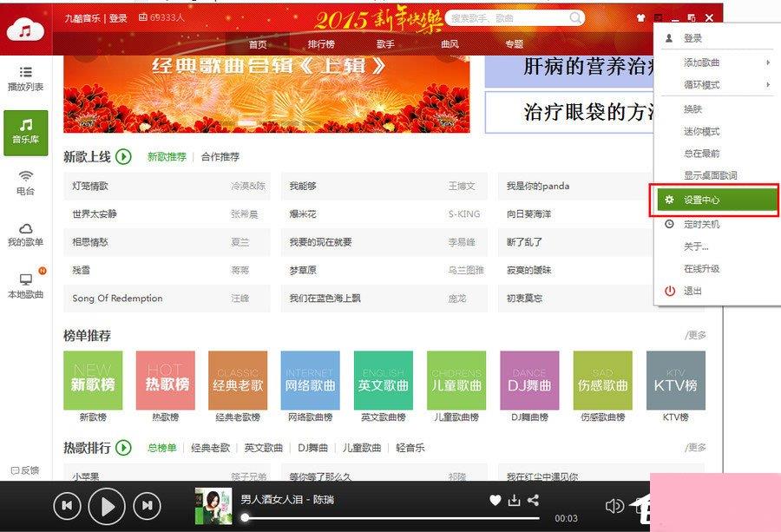The width and height of the screenshot is (781, 532).
Task: Open the 英文歌曲 chart tile
Action: pos(383,381)
